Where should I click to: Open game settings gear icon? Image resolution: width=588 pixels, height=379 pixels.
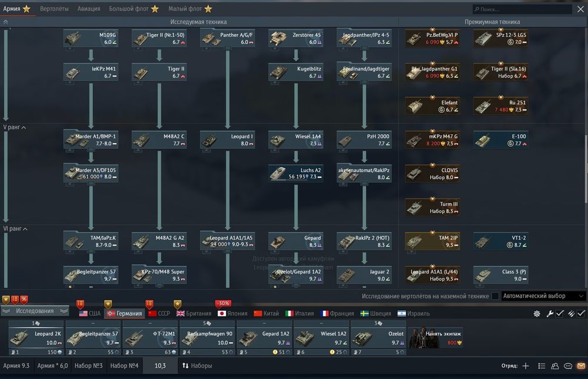pyautogui.click(x=537, y=313)
